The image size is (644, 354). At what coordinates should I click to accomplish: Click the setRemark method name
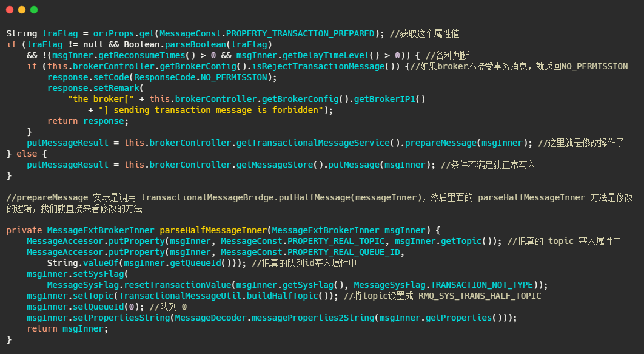coord(116,89)
